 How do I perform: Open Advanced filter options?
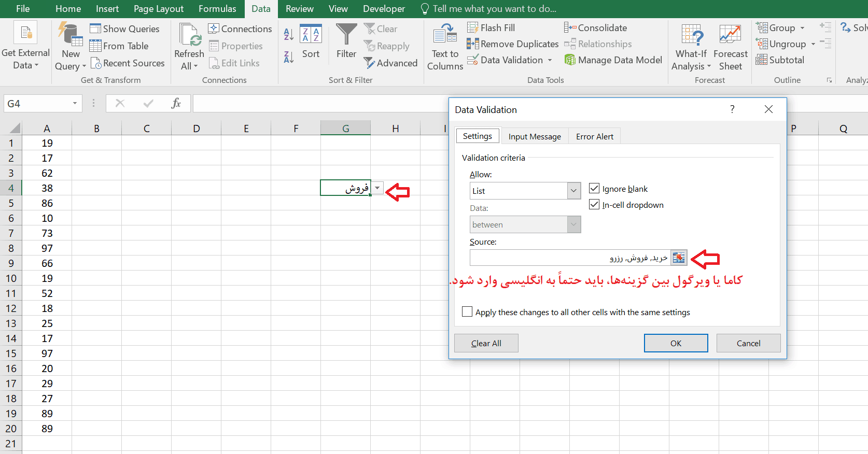[390, 63]
